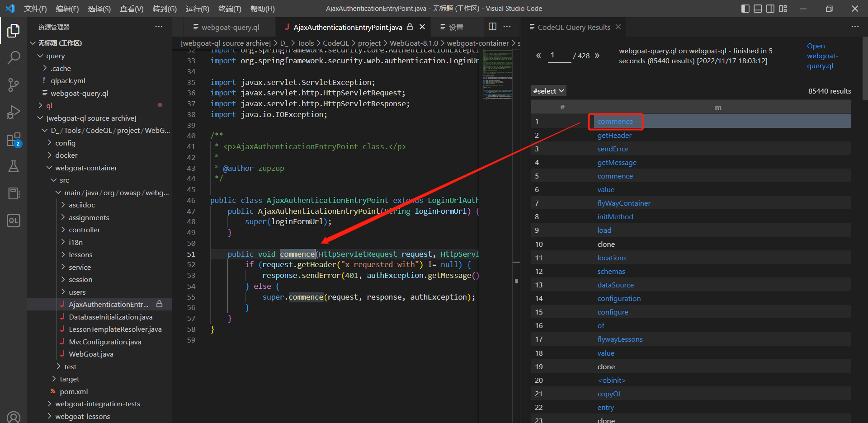Open DatabaseInitialization.java in explorer

click(110, 317)
